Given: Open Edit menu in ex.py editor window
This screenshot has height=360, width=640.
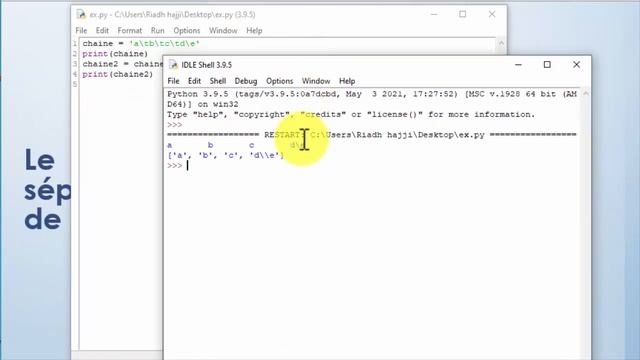Looking at the screenshot, I should 102,31.
